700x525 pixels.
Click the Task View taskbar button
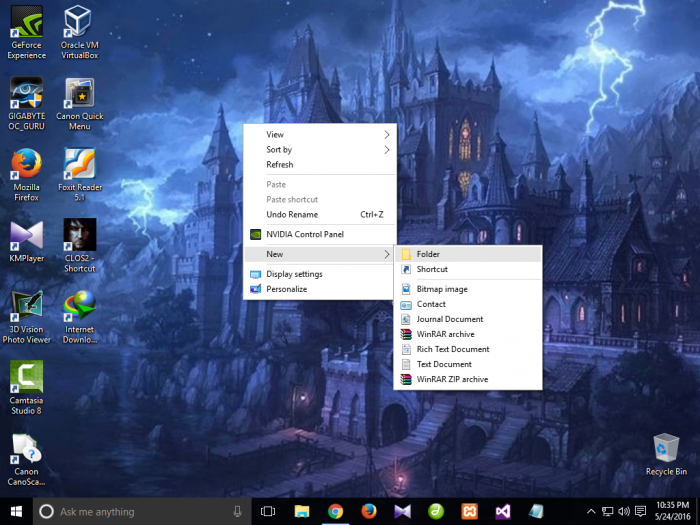tap(268, 511)
